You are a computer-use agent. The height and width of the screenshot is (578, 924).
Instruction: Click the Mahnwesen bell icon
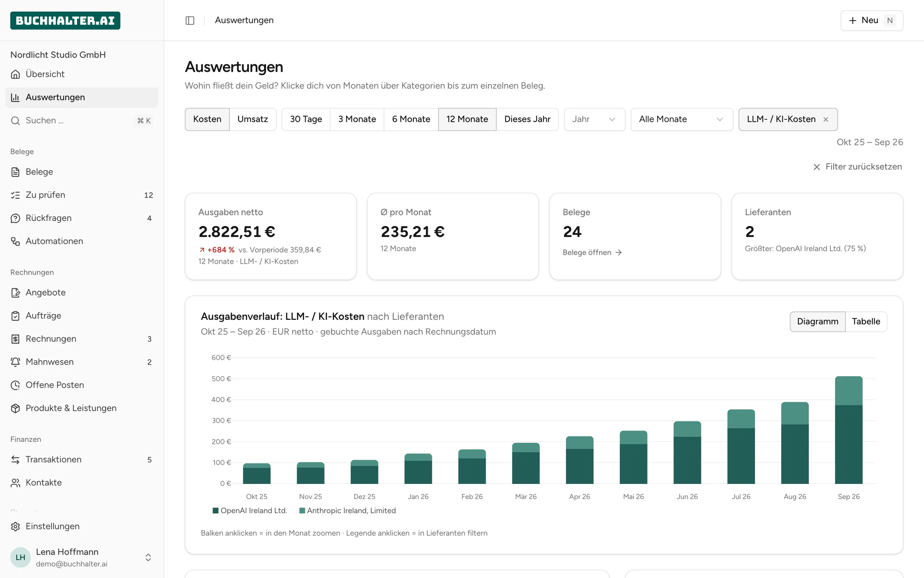[x=15, y=362]
